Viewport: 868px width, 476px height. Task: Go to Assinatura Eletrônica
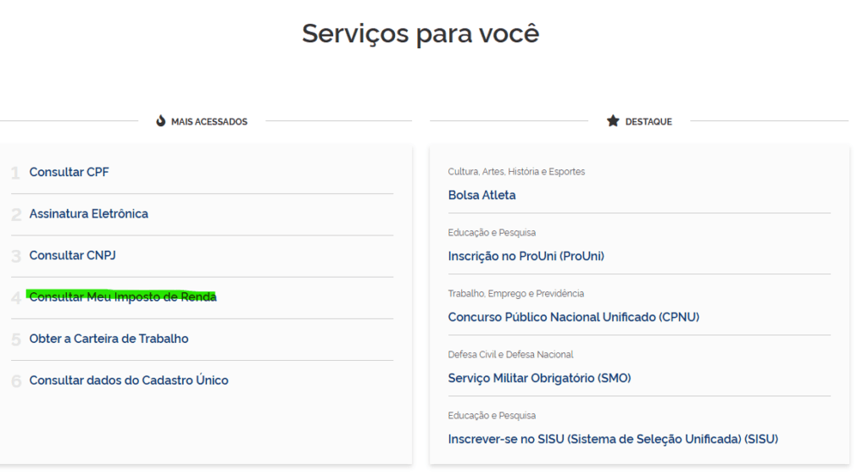[89, 213]
